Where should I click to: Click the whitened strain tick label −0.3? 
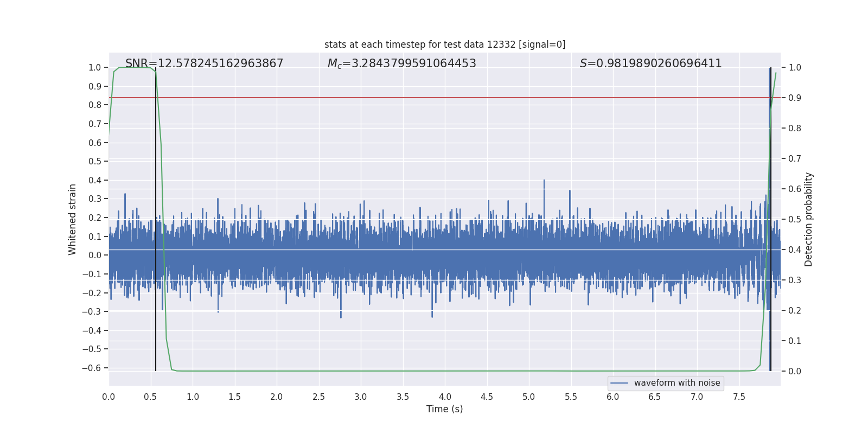tap(92, 311)
